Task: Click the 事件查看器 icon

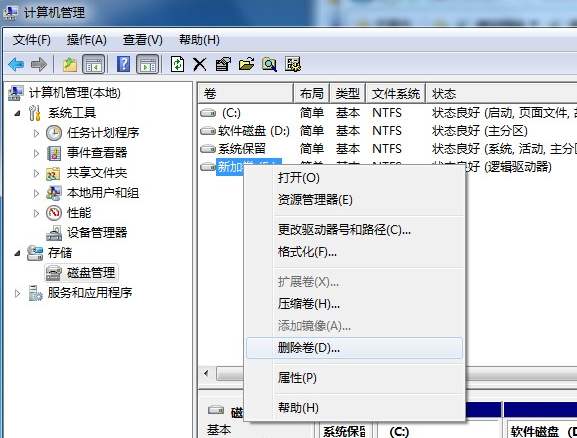Action: (x=54, y=153)
